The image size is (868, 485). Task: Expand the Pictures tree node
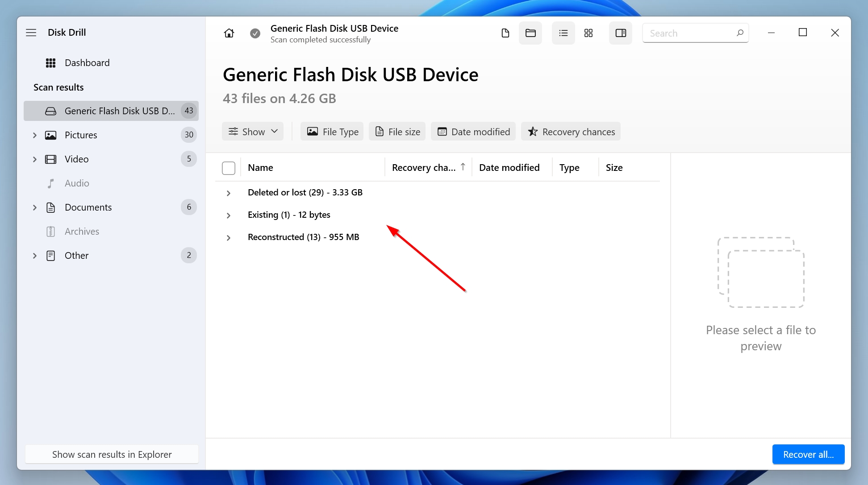coord(35,135)
